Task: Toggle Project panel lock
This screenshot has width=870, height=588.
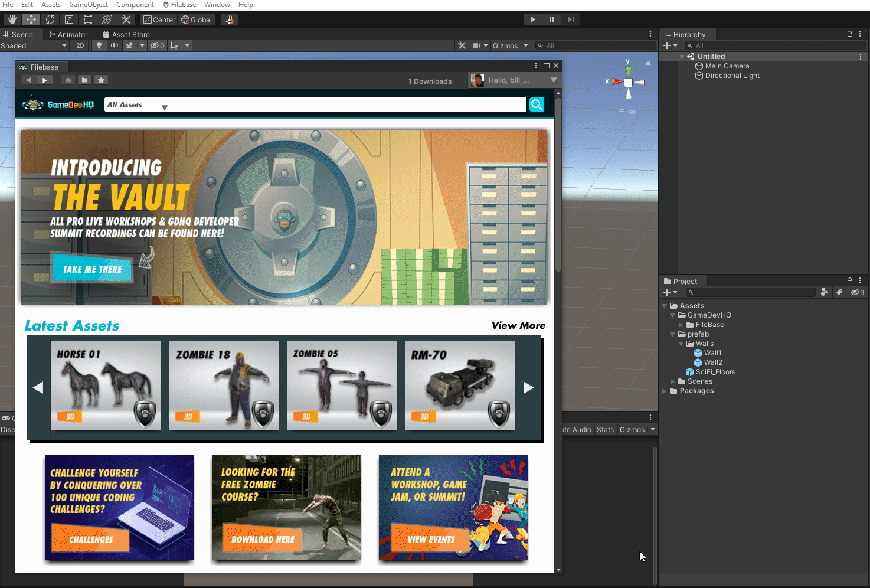Action: click(850, 281)
